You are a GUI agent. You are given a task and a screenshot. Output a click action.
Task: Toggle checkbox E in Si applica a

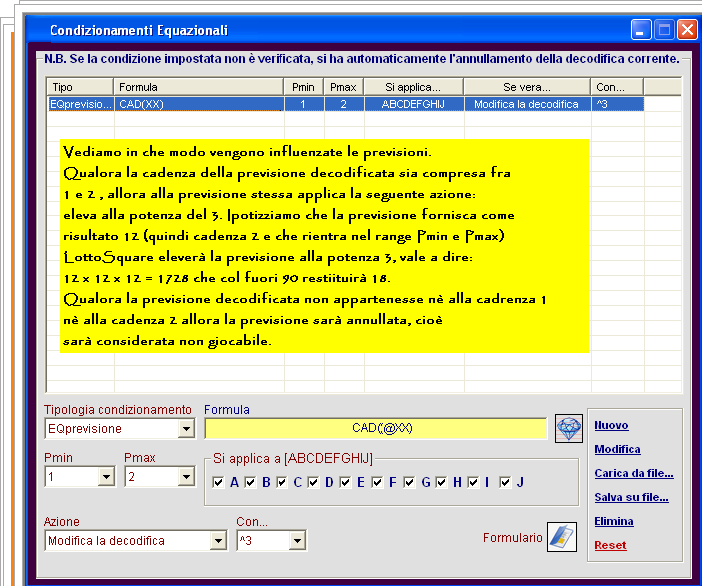[x=345, y=482]
